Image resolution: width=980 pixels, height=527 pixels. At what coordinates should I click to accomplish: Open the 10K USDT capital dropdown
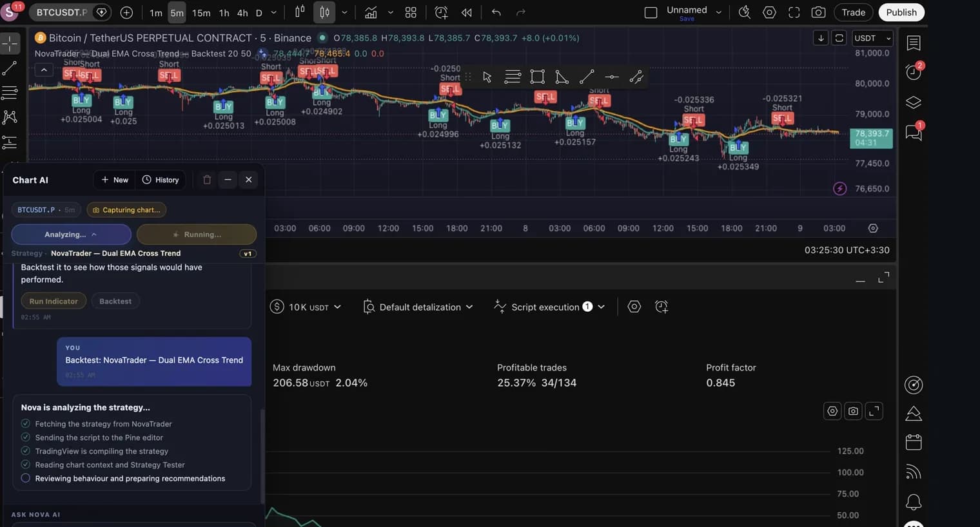click(306, 307)
